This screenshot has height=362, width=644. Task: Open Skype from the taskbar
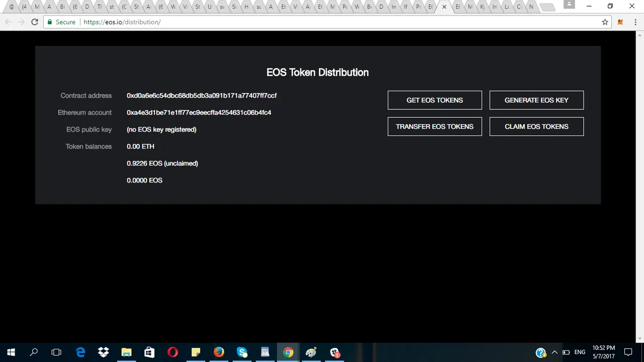[x=242, y=352]
